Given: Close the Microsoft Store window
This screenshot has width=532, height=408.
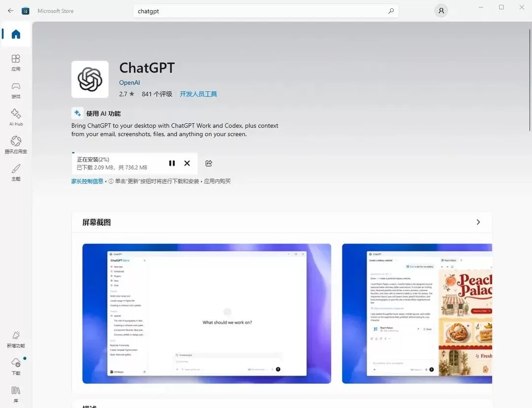Looking at the screenshot, I should coord(522,7).
